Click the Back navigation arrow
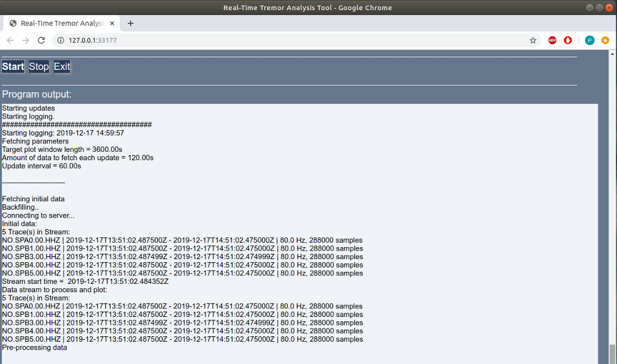 click(x=10, y=40)
